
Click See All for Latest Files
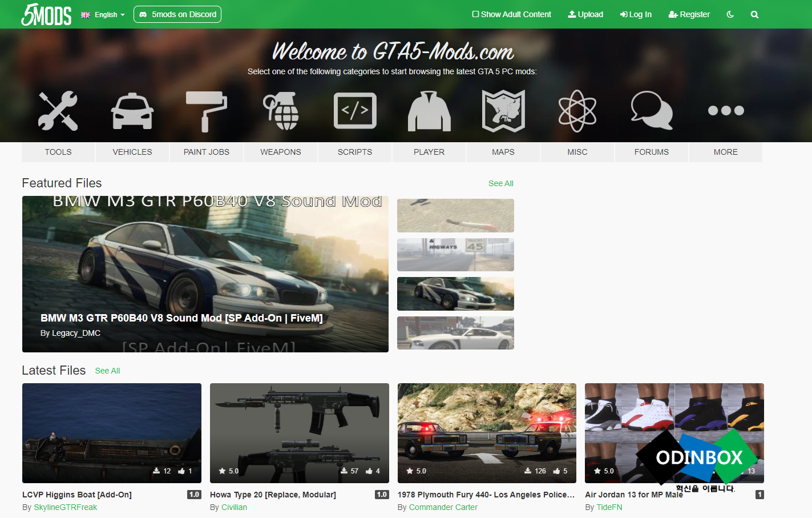(x=107, y=371)
